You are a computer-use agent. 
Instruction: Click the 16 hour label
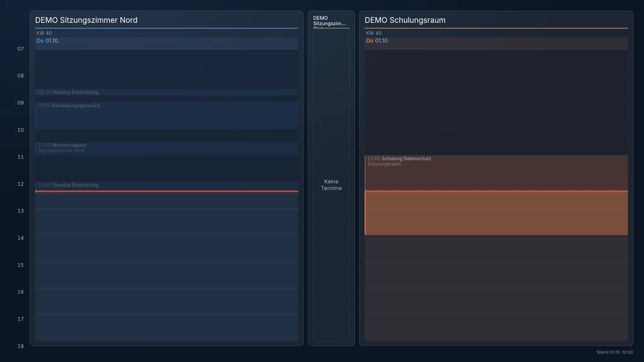(21, 292)
